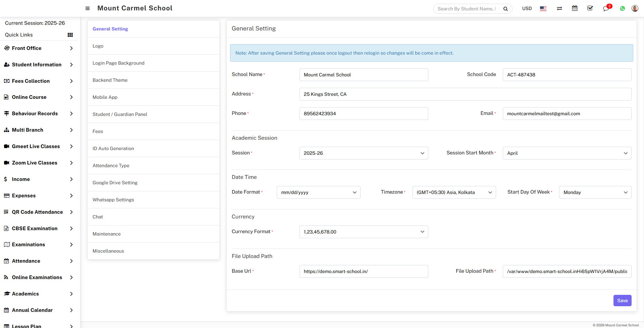Screen dimensions: 644x328
Task: Open chat notifications icon
Action: [x=606, y=9]
